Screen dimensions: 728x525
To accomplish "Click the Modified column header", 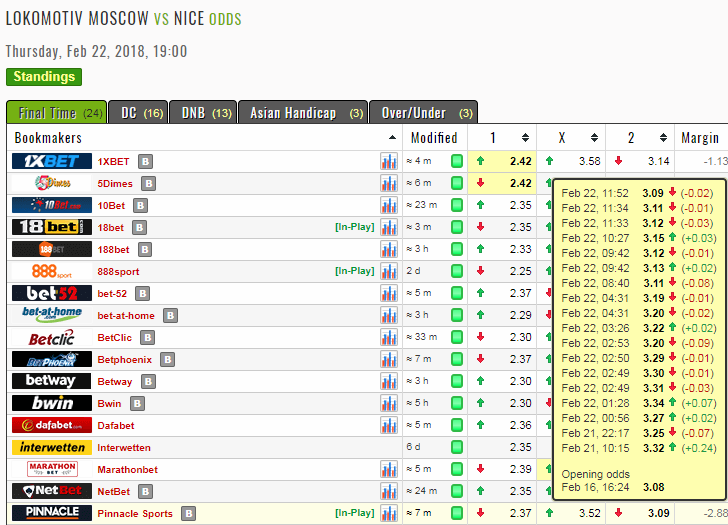I will [434, 138].
